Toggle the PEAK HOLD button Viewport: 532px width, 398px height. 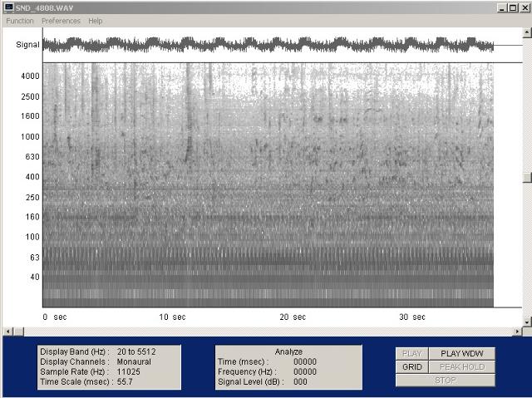[x=461, y=366]
